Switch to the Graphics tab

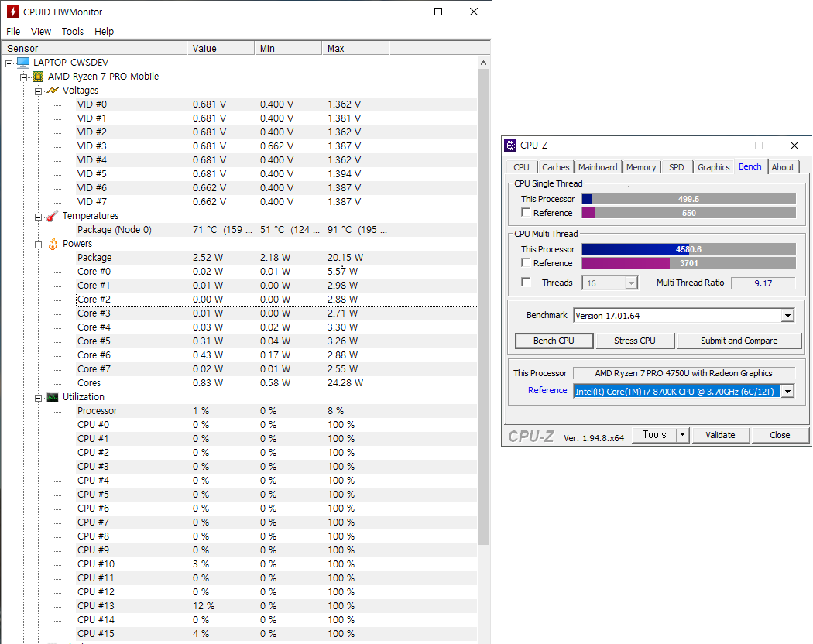(713, 167)
